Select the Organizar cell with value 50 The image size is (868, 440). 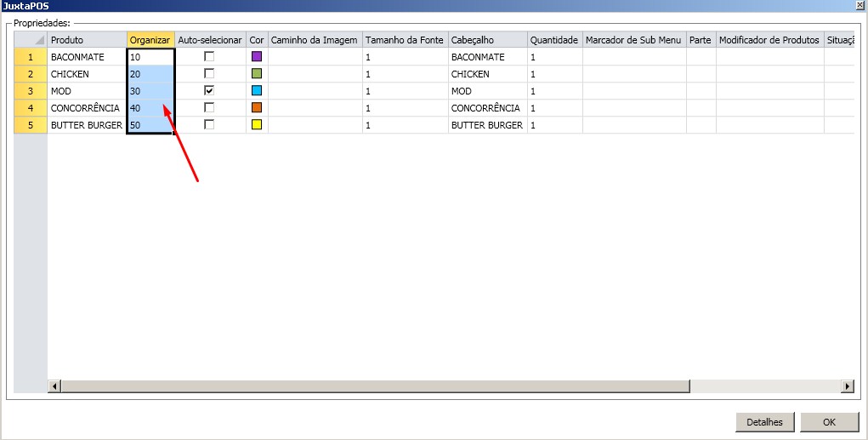pos(150,125)
